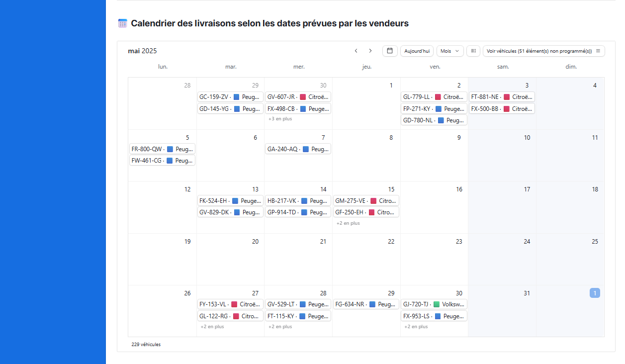This screenshot has width=625, height=364.
Task: Click the calendar emoji beside the title
Action: click(x=123, y=23)
